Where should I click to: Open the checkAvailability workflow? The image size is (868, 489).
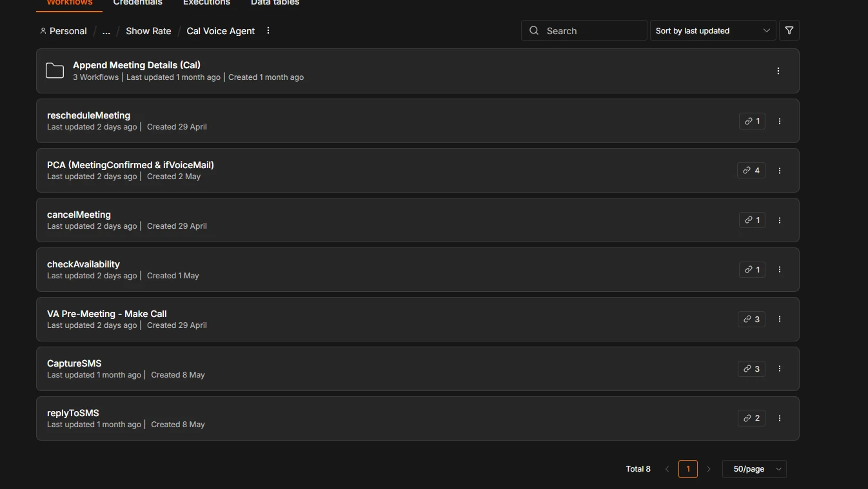click(418, 270)
